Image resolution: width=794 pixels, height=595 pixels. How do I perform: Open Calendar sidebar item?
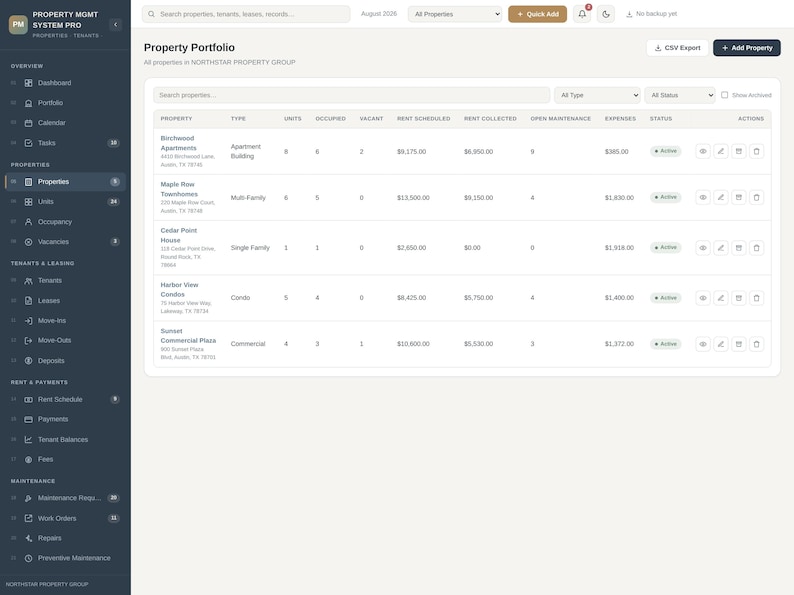(x=65, y=123)
